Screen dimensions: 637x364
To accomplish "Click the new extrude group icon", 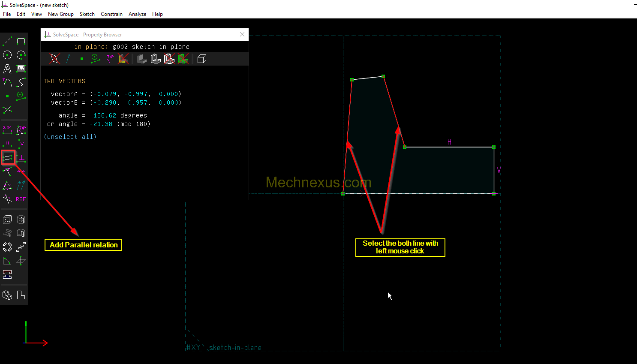I will click(x=7, y=220).
